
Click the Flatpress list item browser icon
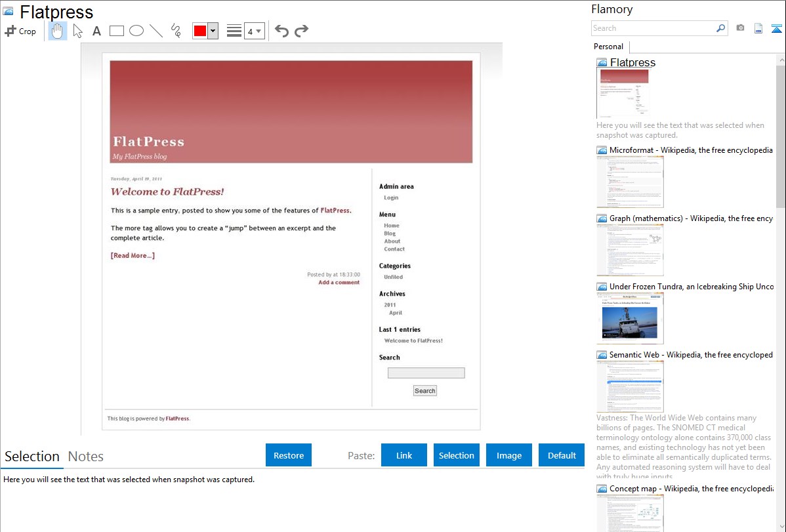[602, 63]
